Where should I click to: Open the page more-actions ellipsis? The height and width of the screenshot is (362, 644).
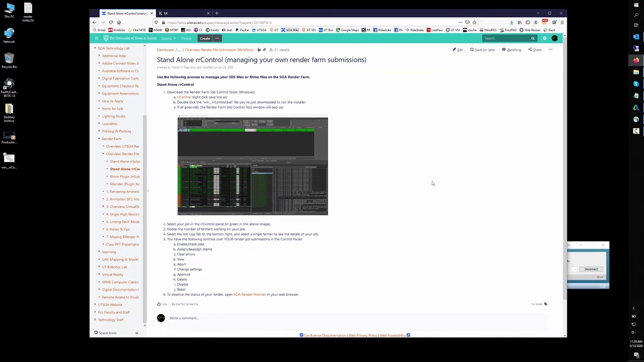click(550, 50)
